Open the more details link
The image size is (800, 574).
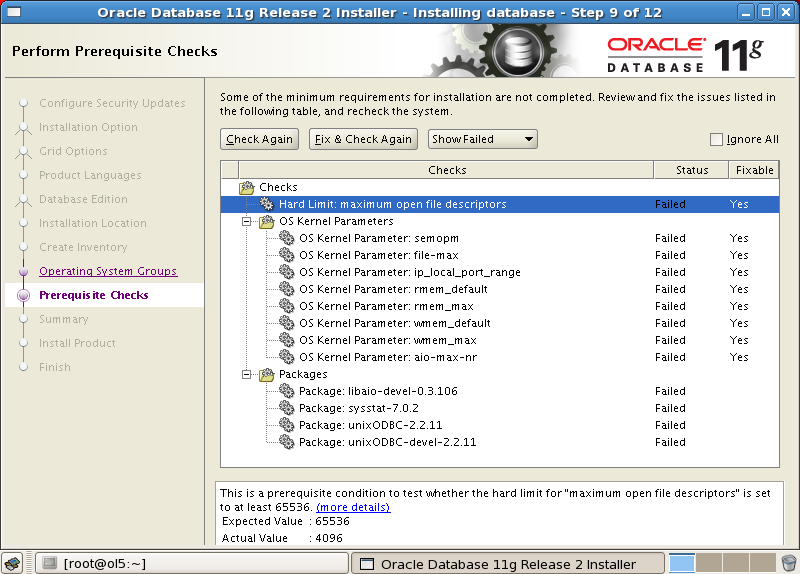point(353,507)
